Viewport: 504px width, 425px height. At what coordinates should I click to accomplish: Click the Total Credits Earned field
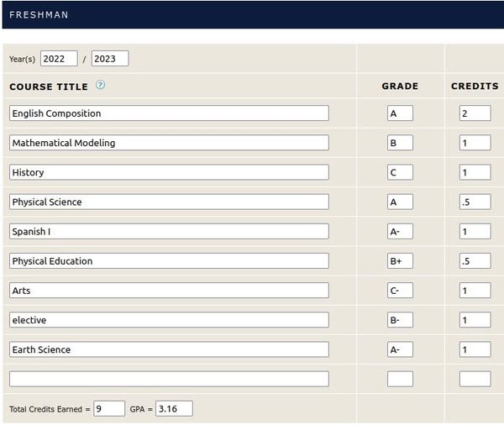pyautogui.click(x=109, y=409)
